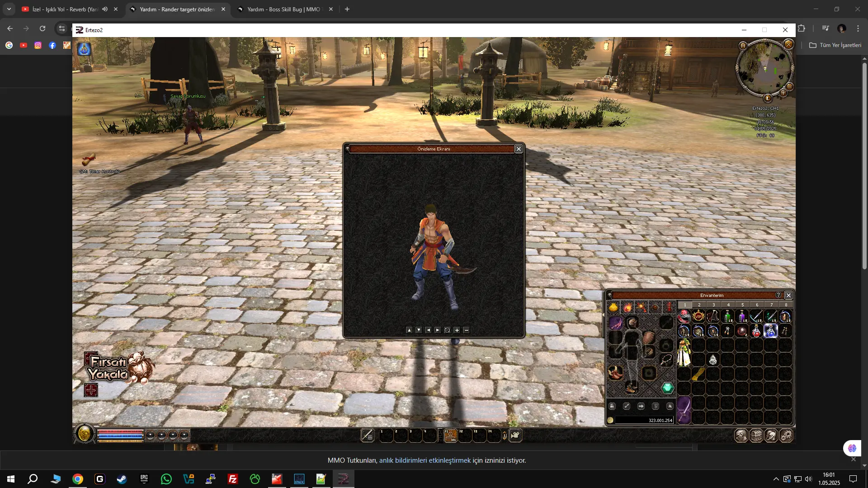Click the gold amount field 323.001.254

644,420
